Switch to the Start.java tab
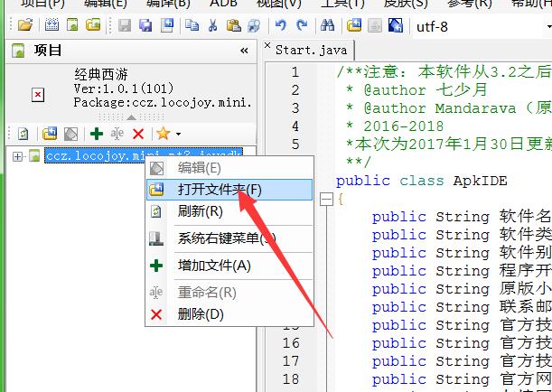 click(x=310, y=49)
